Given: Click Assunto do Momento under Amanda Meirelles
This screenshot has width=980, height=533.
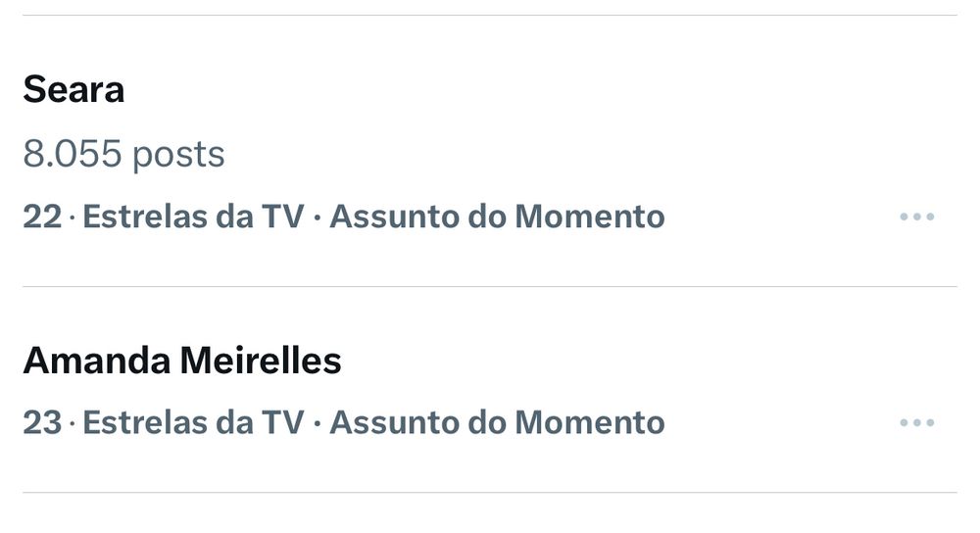Looking at the screenshot, I should [x=497, y=423].
